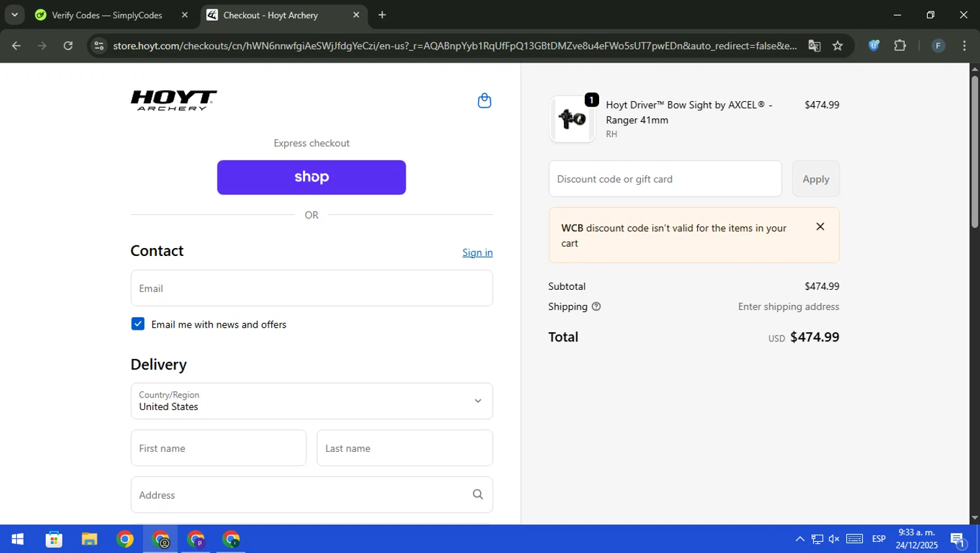The width and height of the screenshot is (980, 553).
Task: Open the Extensions puzzle icon
Action: 900,46
